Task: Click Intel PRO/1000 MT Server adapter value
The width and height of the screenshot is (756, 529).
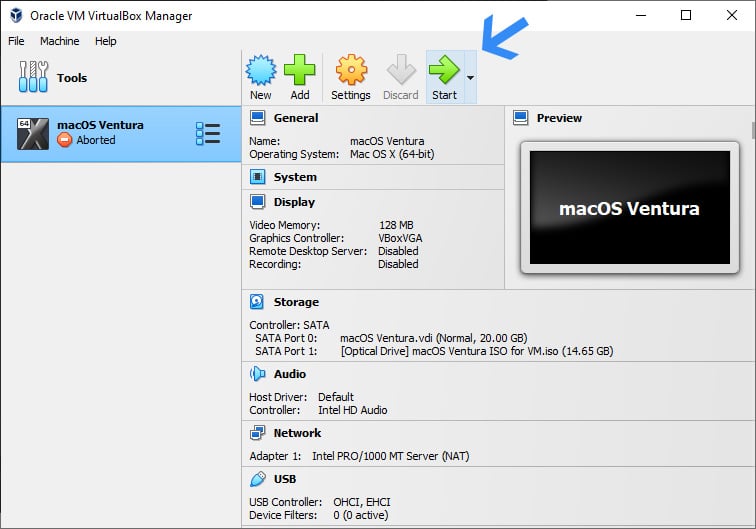Action: tap(391, 456)
